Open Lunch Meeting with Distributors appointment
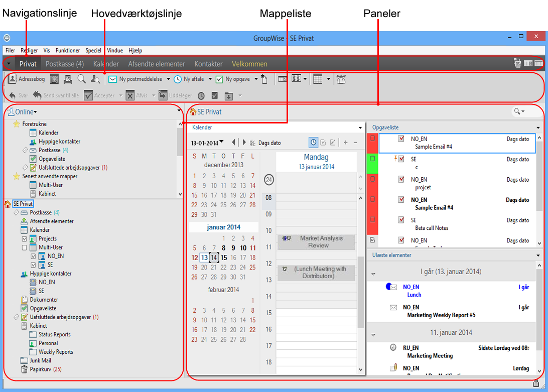Image resolution: width=548 pixels, height=392 pixels. [316, 273]
